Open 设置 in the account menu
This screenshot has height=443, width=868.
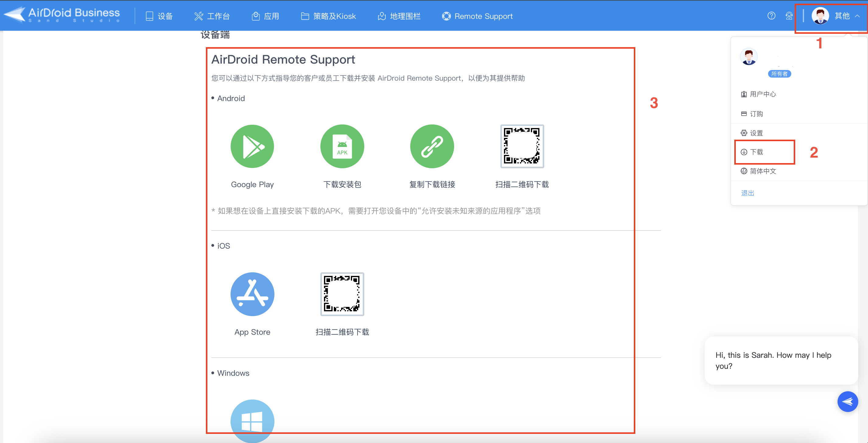[x=756, y=133]
